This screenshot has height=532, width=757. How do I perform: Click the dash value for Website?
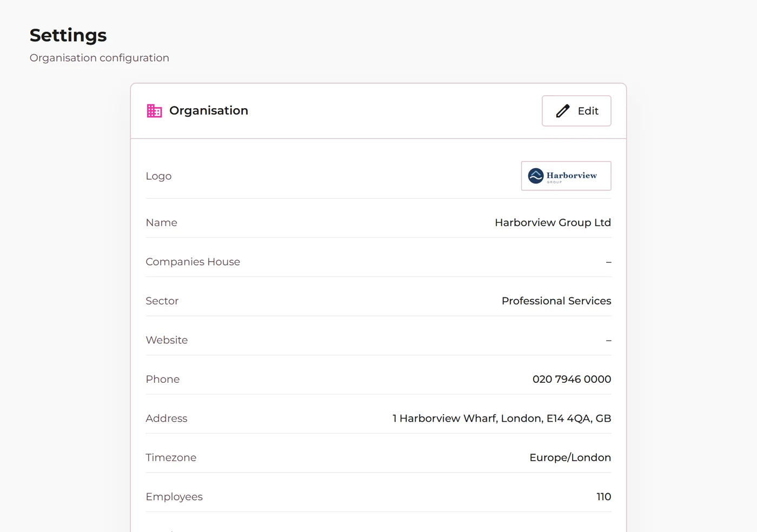[x=608, y=341]
